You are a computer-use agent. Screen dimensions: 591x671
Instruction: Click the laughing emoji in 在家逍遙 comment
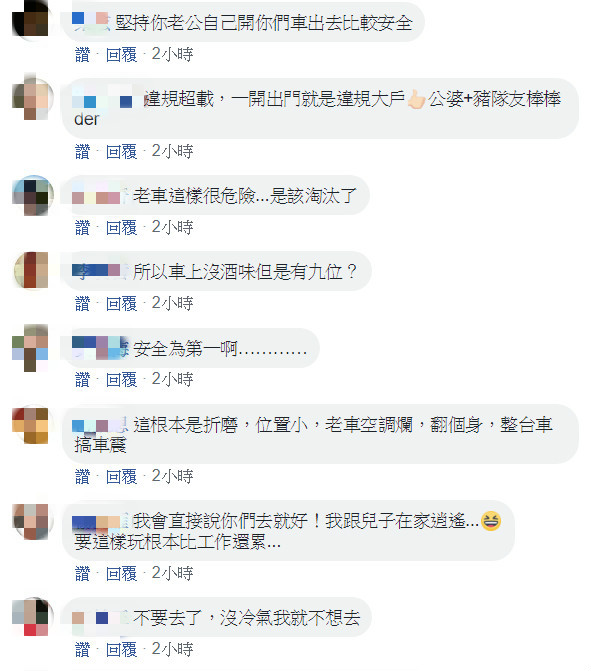click(491, 521)
